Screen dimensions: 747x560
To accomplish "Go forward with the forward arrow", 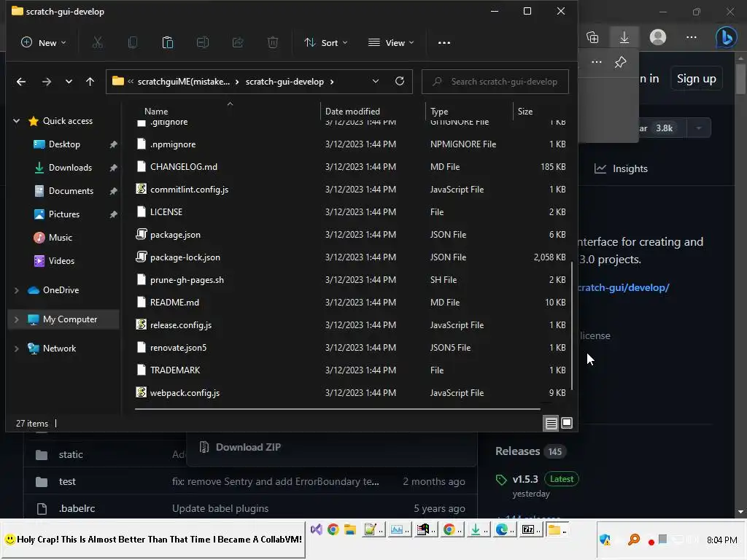I will pyautogui.click(x=46, y=82).
